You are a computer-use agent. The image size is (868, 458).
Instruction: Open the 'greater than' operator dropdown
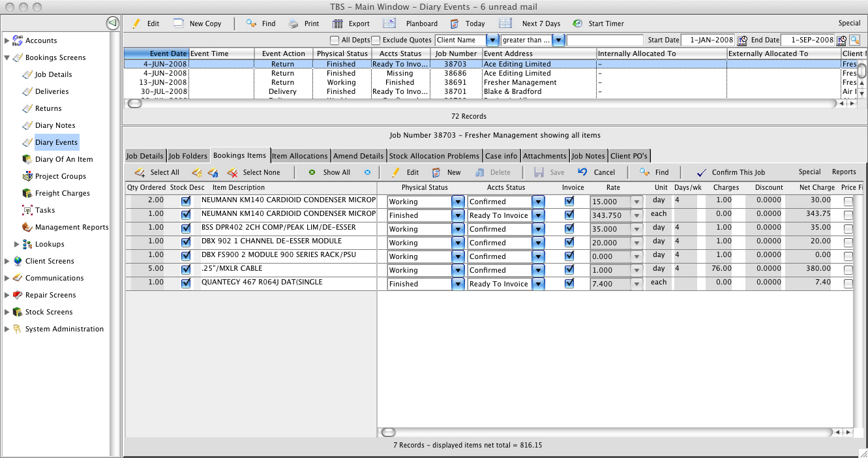pyautogui.click(x=558, y=40)
